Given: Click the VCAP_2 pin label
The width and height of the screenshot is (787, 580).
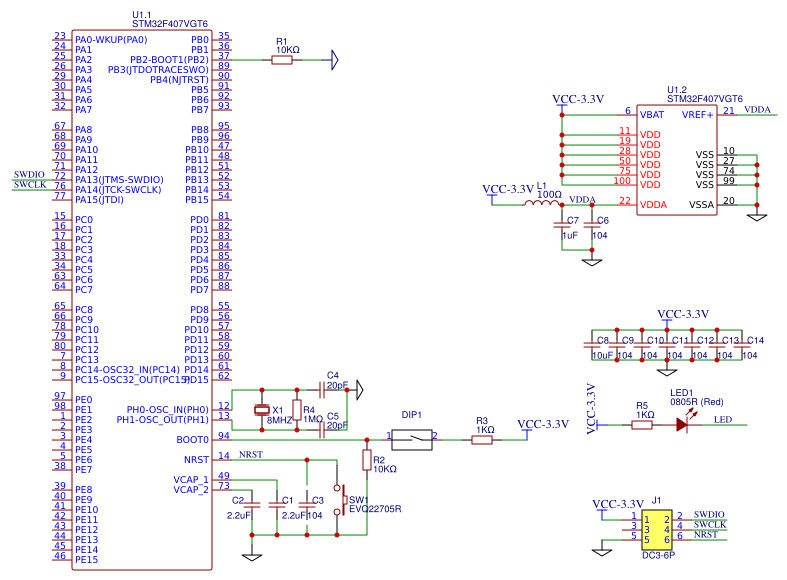Looking at the screenshot, I should [x=191, y=490].
